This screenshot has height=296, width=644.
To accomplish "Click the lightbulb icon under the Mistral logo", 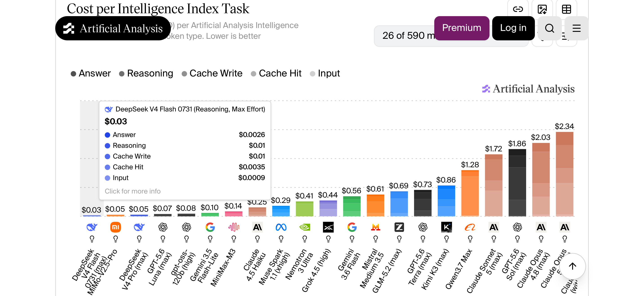I will point(375,239).
